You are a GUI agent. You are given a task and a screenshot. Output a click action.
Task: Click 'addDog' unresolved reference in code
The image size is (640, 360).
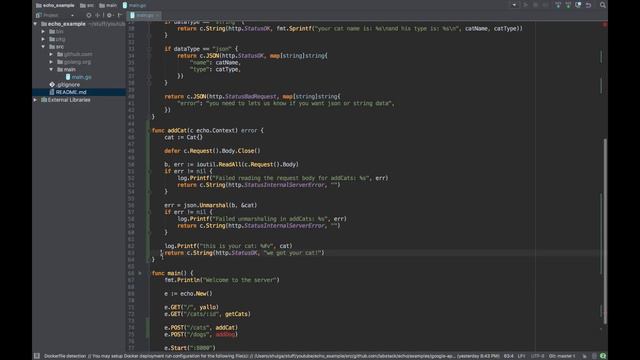pyautogui.click(x=226, y=334)
